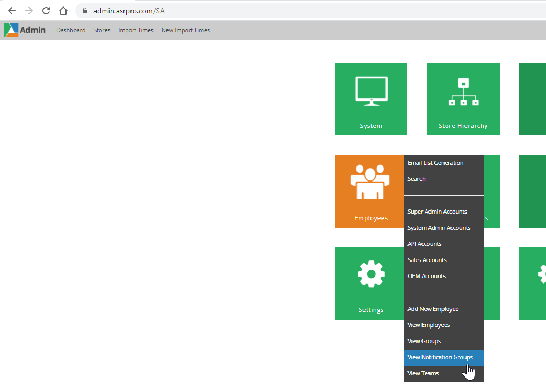Open the Settings gear tile
Image resolution: width=546 pixels, height=392 pixels.
pos(370,274)
